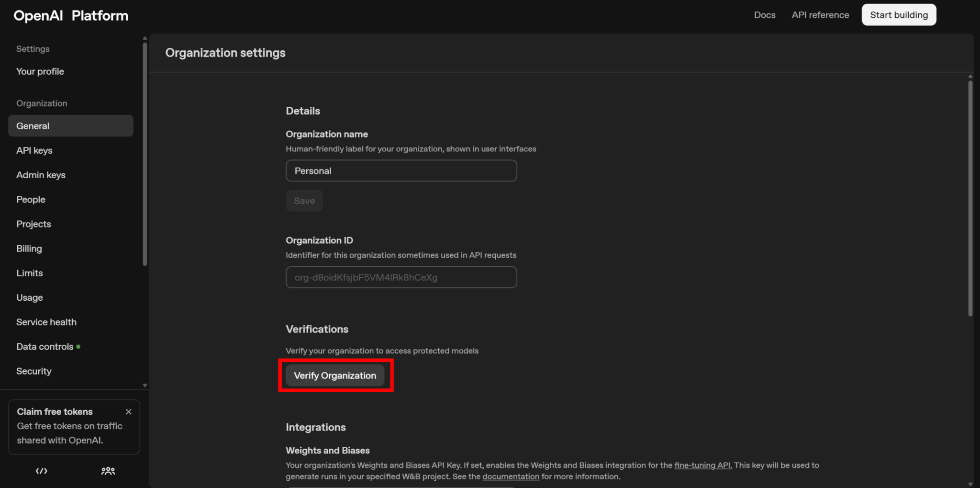980x488 pixels.
Task: Dismiss the Claim free tokens card
Action: pyautogui.click(x=128, y=412)
